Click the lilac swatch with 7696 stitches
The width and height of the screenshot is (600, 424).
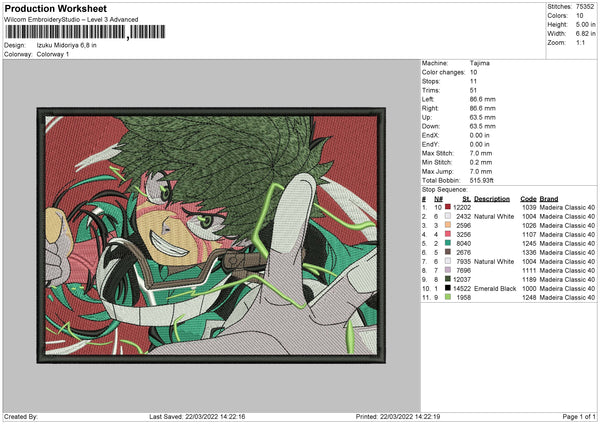pyautogui.click(x=448, y=270)
